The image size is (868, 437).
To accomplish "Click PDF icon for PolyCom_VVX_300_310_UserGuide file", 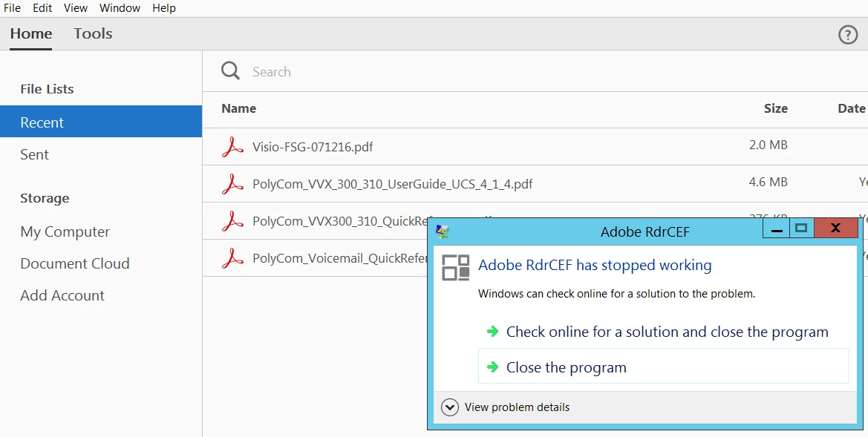I will 232,184.
